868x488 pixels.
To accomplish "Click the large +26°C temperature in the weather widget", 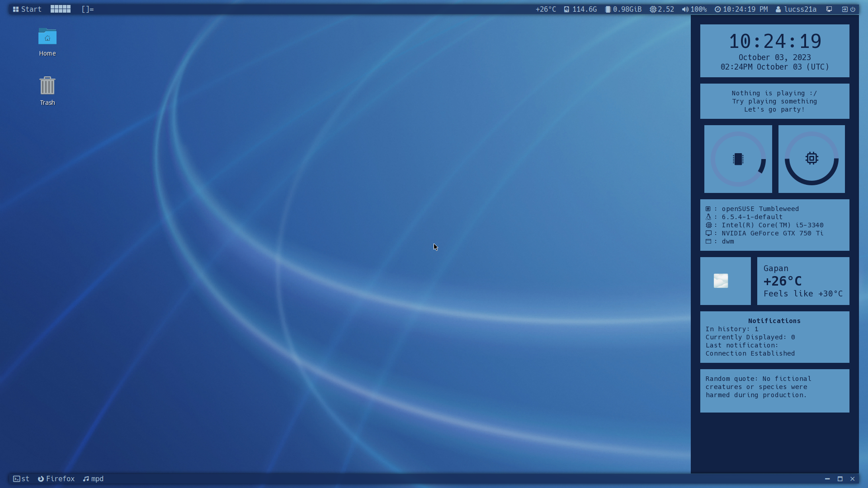I will coord(783,281).
